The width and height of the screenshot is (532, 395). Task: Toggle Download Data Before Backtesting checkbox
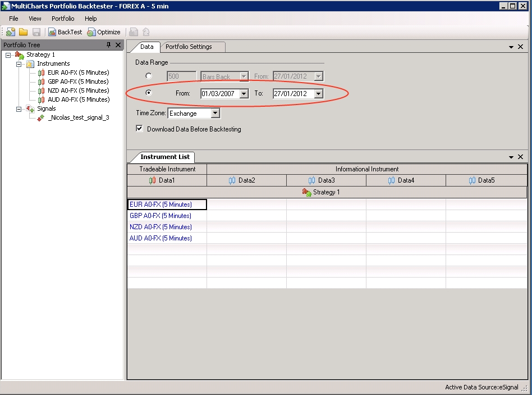139,128
